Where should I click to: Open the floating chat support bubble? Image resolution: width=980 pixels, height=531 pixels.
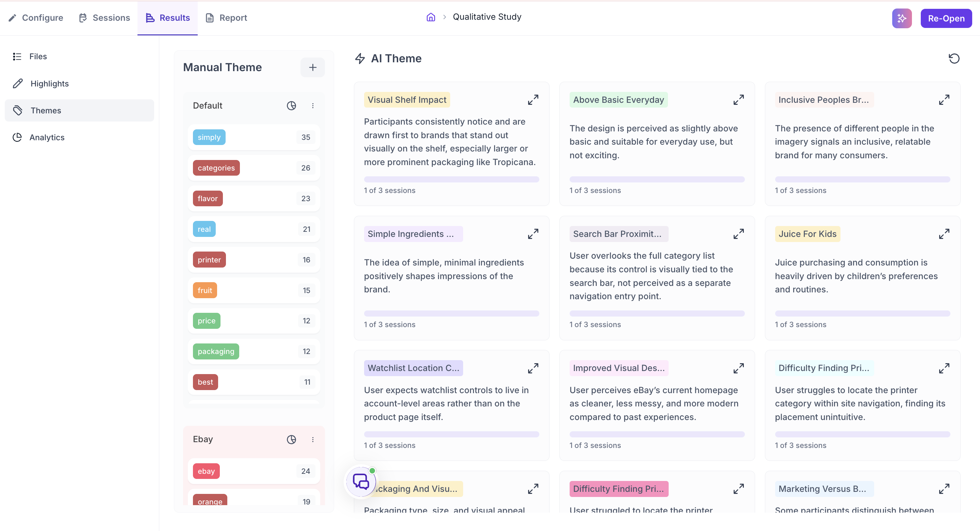361,482
